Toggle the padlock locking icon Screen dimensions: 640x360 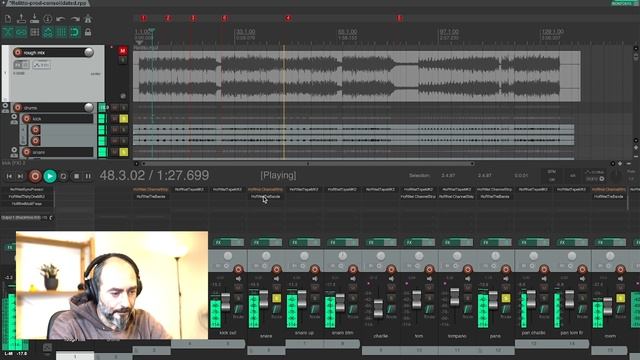pos(88,32)
